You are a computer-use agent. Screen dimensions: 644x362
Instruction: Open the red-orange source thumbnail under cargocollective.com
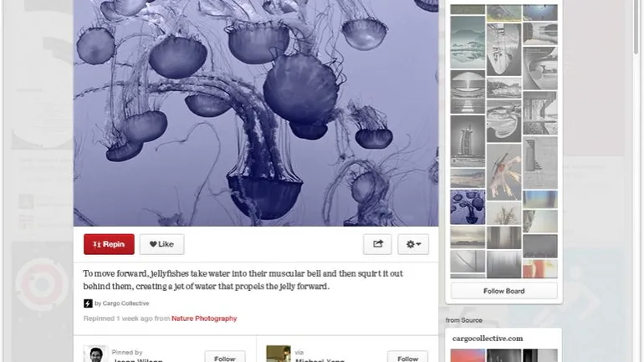point(468,355)
